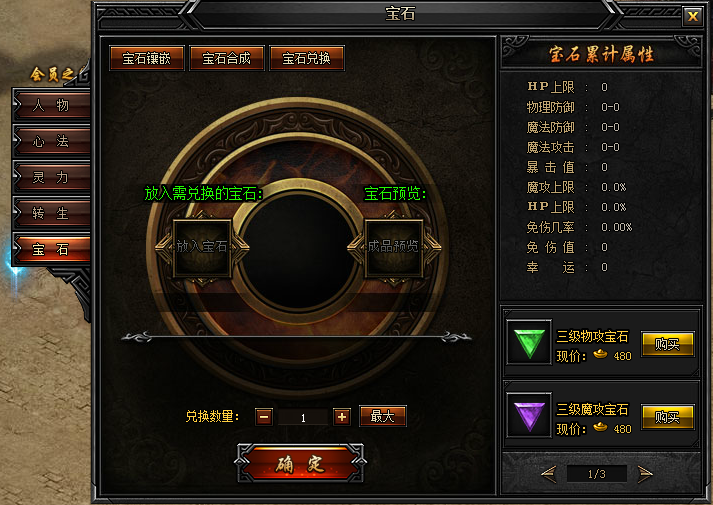Click the purple 三级魔攻宝石 gem icon
Viewport: 713px width, 505px height.
pyautogui.click(x=529, y=415)
